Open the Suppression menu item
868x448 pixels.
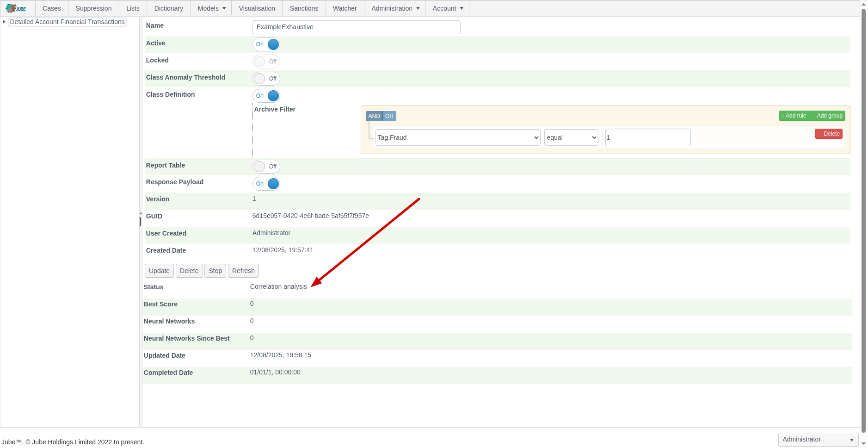point(93,8)
